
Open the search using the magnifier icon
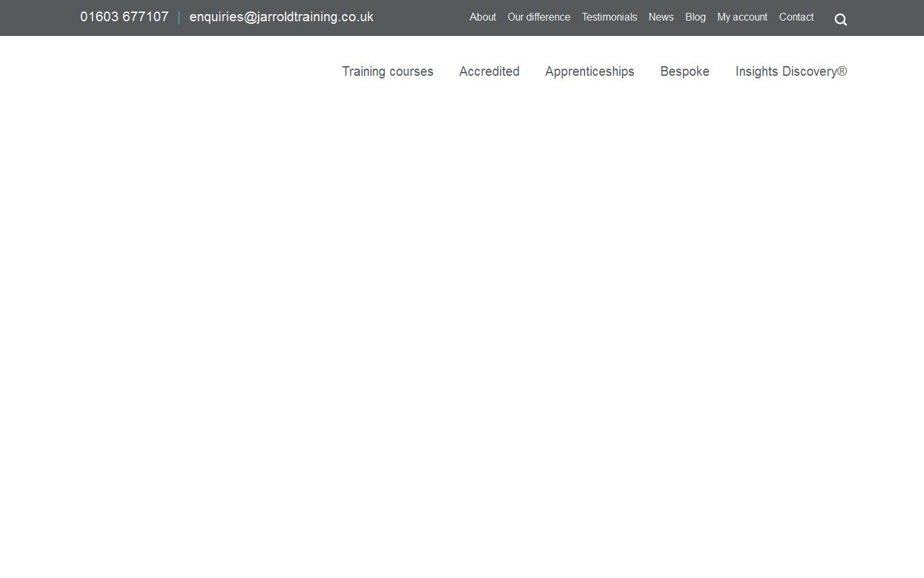(x=840, y=19)
